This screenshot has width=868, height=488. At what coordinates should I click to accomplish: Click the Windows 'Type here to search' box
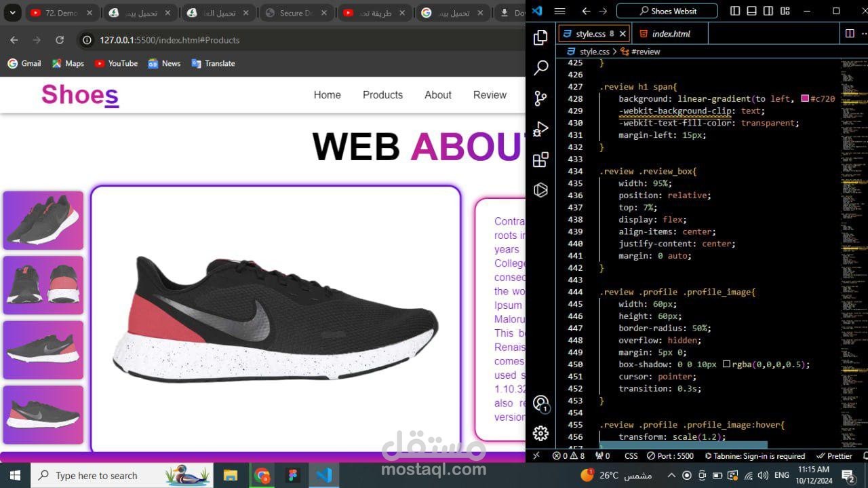122,475
